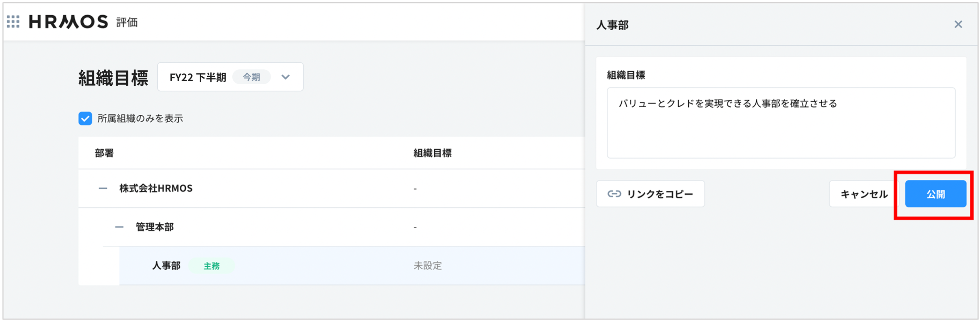Collapse the 株式会社HRMOS tree node

(x=103, y=189)
